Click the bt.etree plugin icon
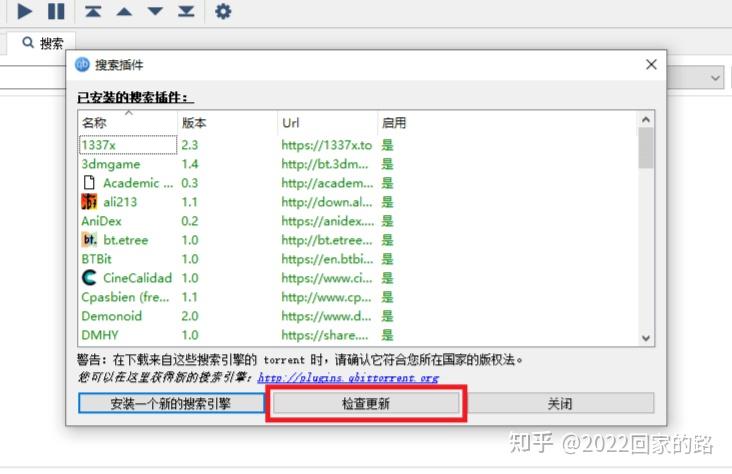Viewport: 732px width, 474px height. pos(89,240)
